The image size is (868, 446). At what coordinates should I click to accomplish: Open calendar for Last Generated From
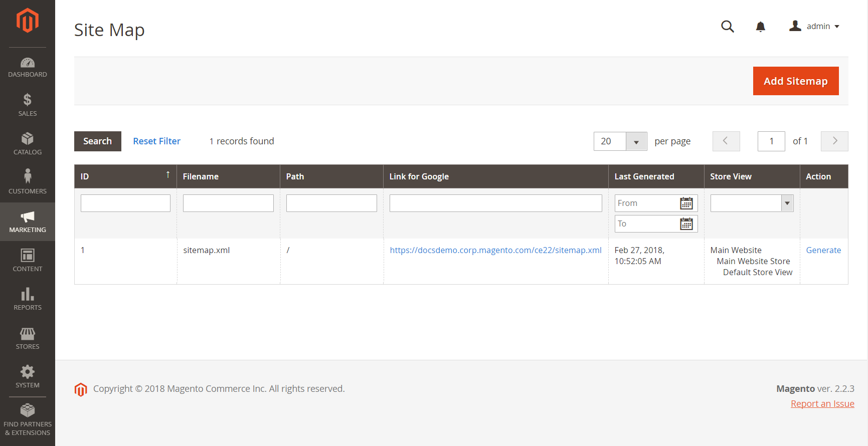click(x=686, y=203)
